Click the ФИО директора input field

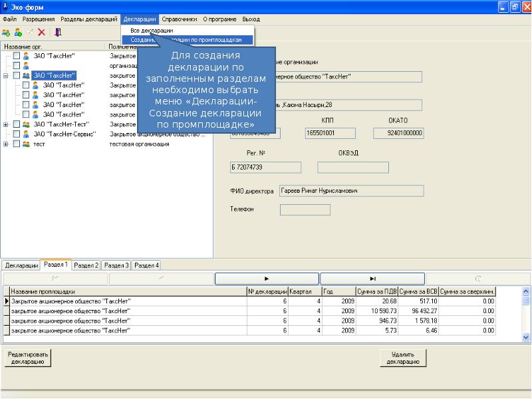pyautogui.click(x=351, y=191)
